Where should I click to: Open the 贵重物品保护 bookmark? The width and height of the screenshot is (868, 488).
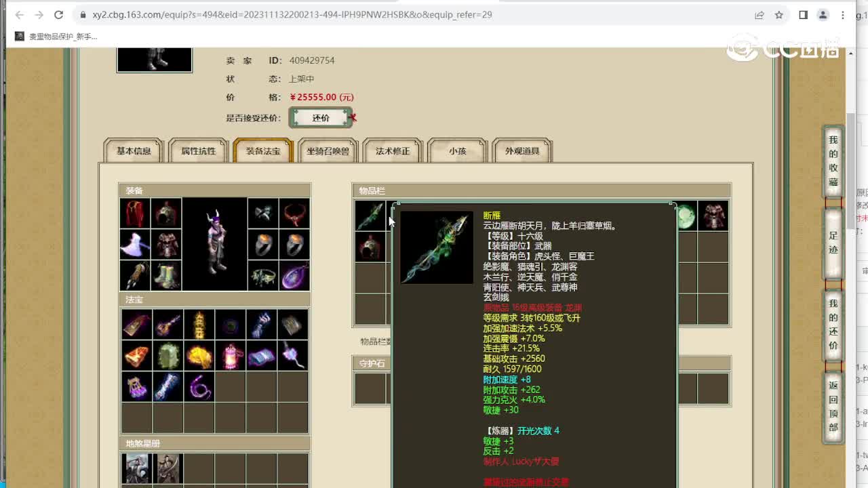(x=56, y=37)
